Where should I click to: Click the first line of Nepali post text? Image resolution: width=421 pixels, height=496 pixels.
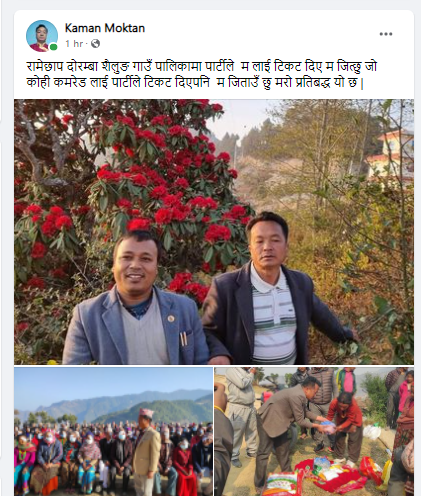coord(202,67)
